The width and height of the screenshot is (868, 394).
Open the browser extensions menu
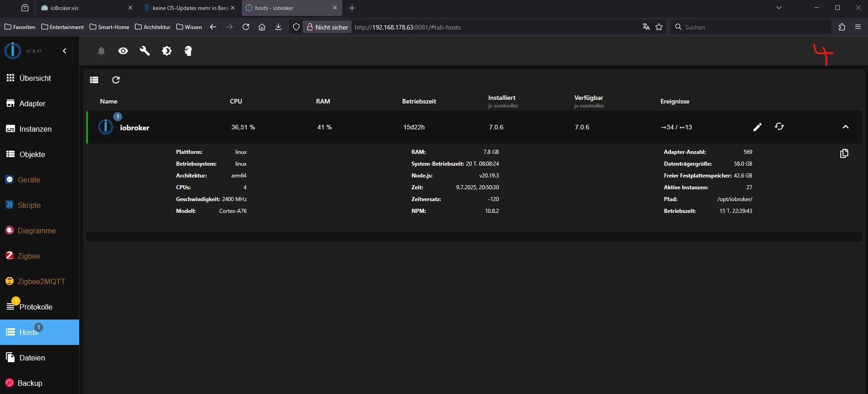point(842,27)
